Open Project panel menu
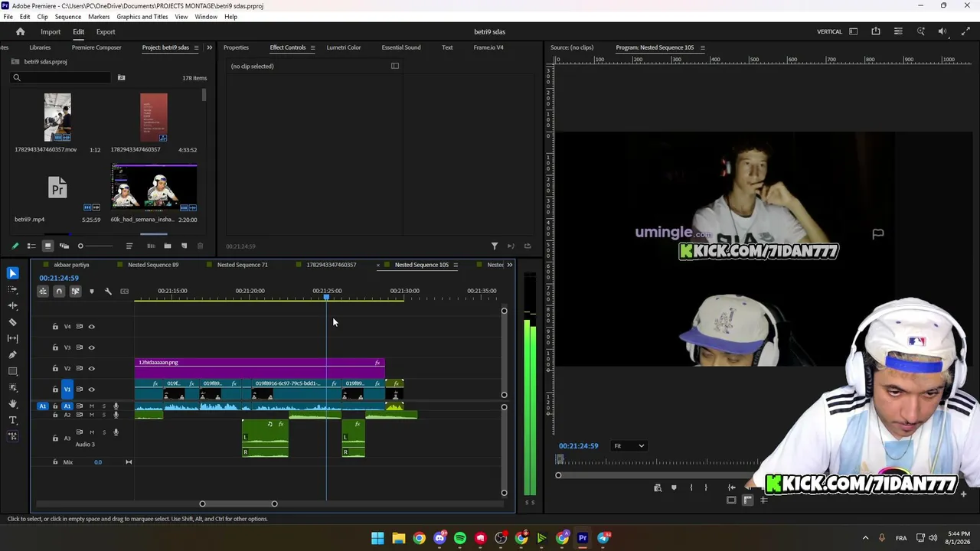Screen dimensions: 980x551 click(196, 47)
